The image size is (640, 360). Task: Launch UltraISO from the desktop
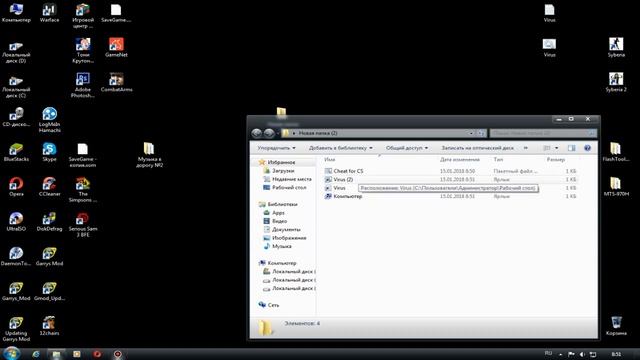[16, 221]
